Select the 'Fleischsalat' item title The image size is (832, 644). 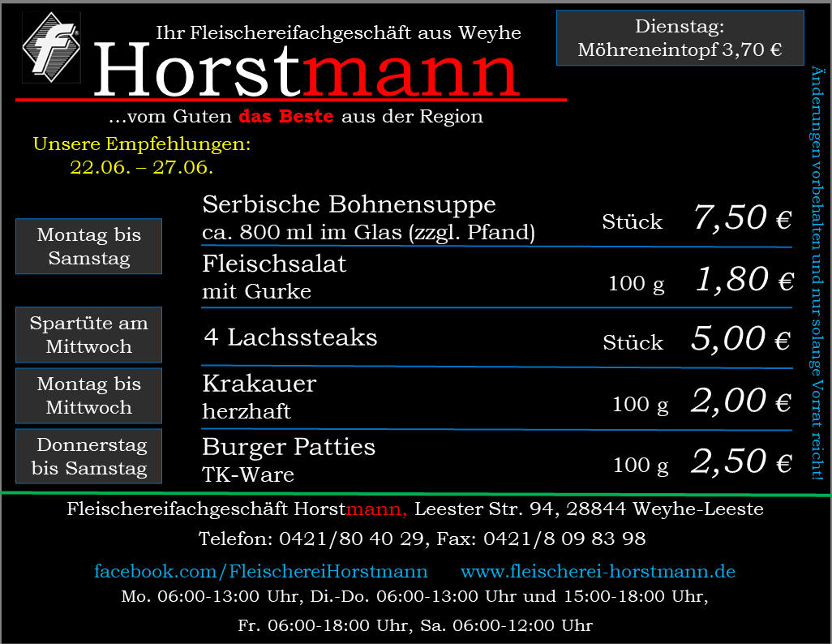click(274, 264)
